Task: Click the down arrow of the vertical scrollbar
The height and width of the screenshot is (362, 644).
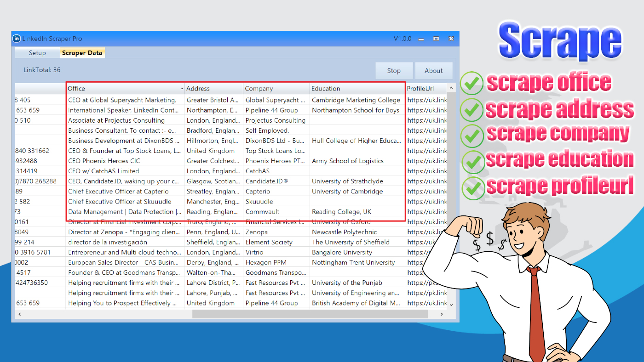Action: pyautogui.click(x=451, y=304)
